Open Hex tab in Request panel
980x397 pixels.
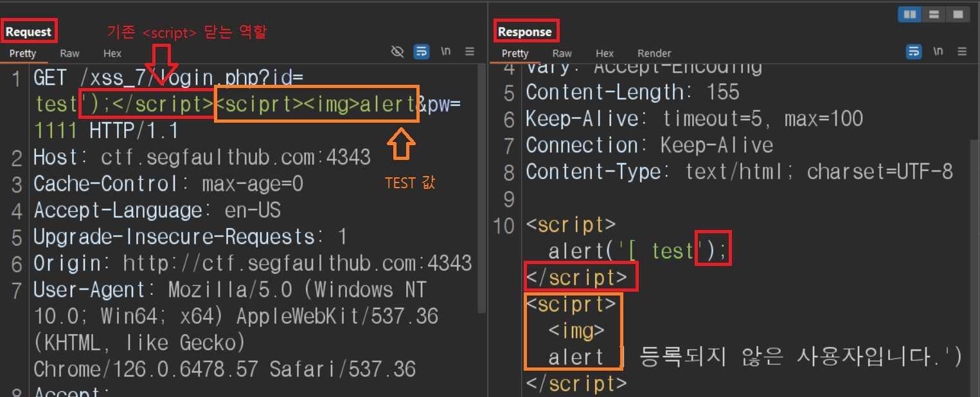(112, 53)
